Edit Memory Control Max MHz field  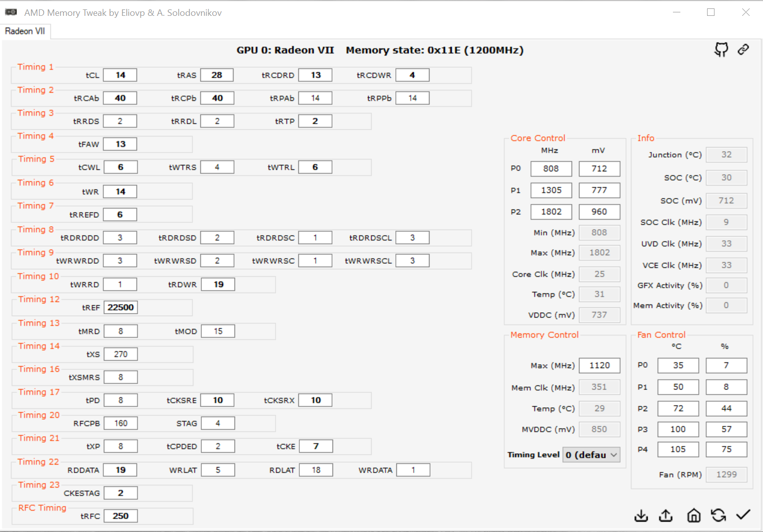click(x=599, y=365)
